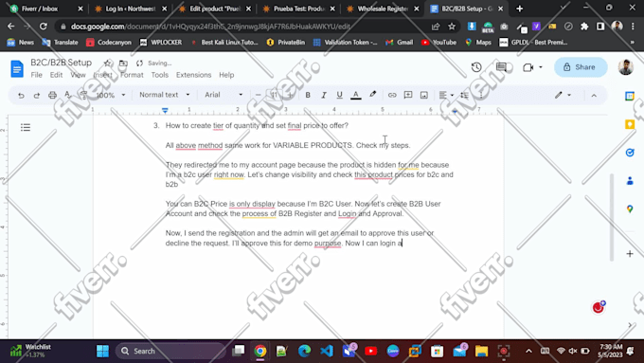Open Google Maps in side panel

630,209
